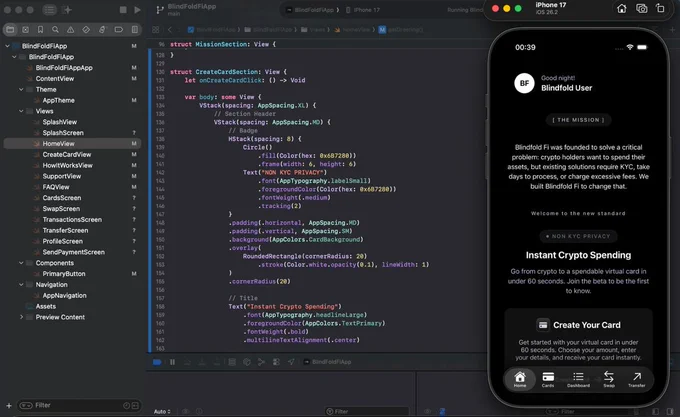
Task: Select the Dashboard tab in simulator app
Action: 578,379
